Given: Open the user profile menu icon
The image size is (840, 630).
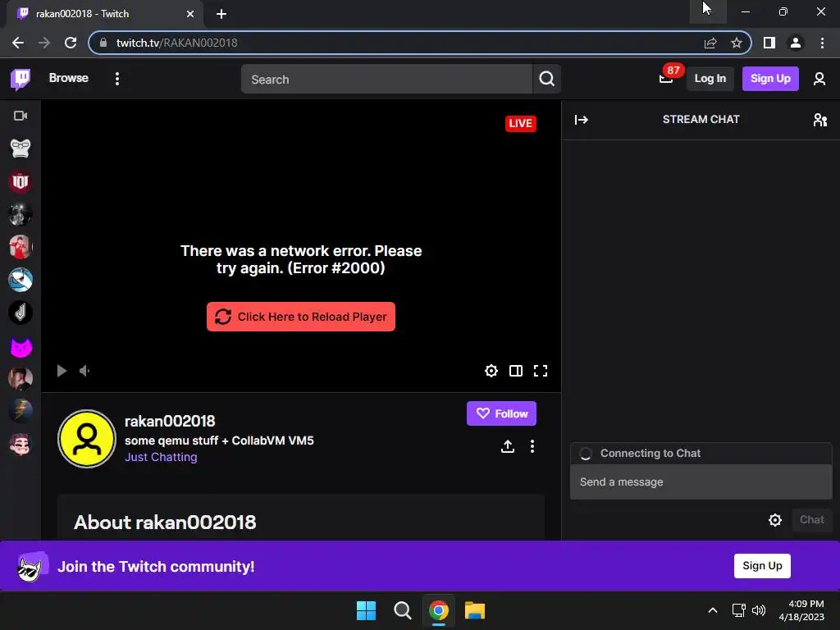Looking at the screenshot, I should click(x=819, y=79).
